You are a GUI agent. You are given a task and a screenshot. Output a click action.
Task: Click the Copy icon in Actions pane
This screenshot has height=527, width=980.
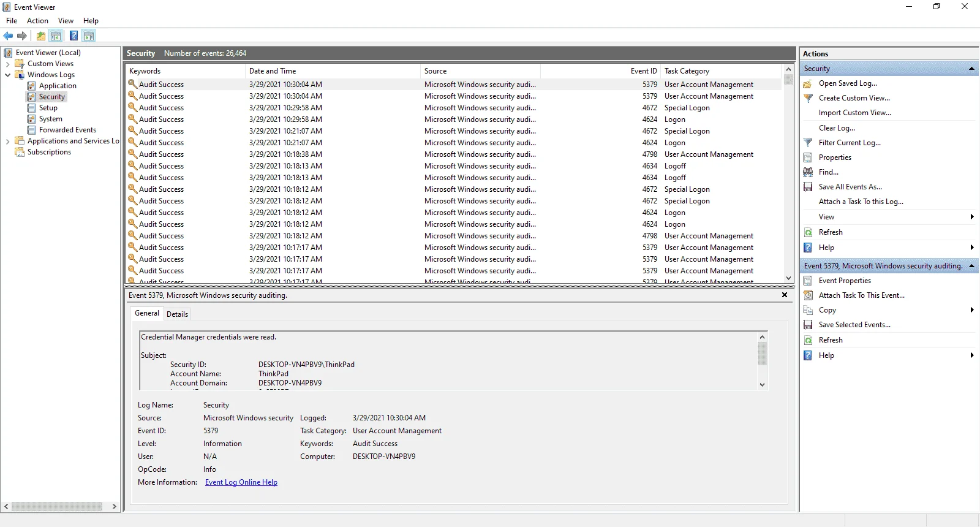808,310
